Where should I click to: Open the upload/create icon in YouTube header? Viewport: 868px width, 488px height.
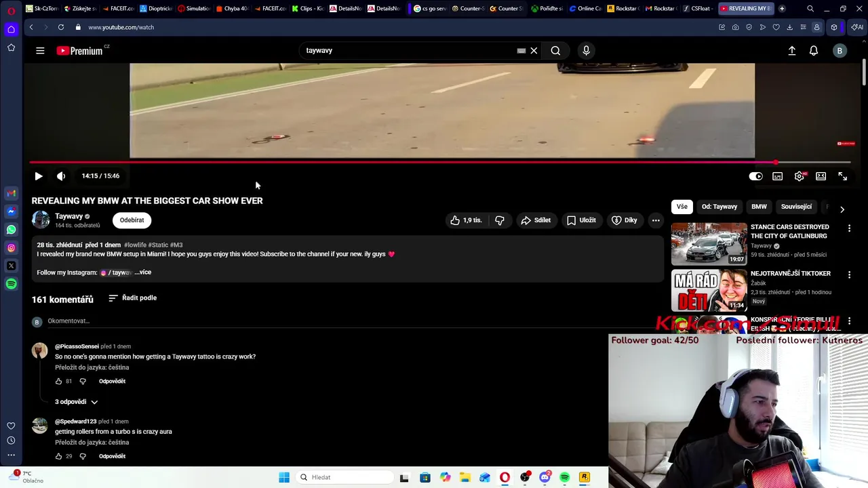point(792,51)
